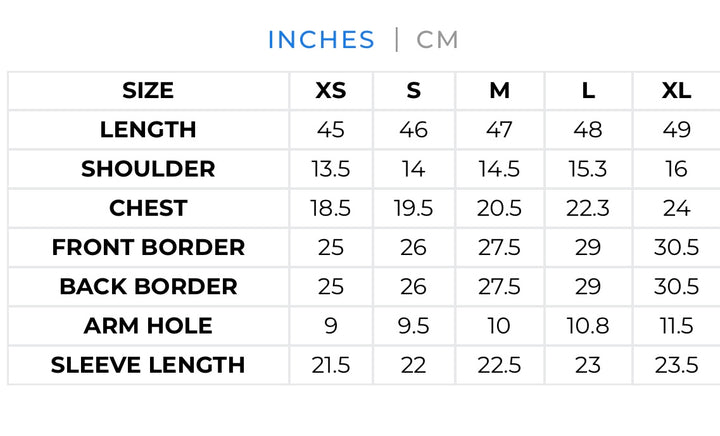
Task: Switch the size chart to CM
Action: pyautogui.click(x=437, y=39)
